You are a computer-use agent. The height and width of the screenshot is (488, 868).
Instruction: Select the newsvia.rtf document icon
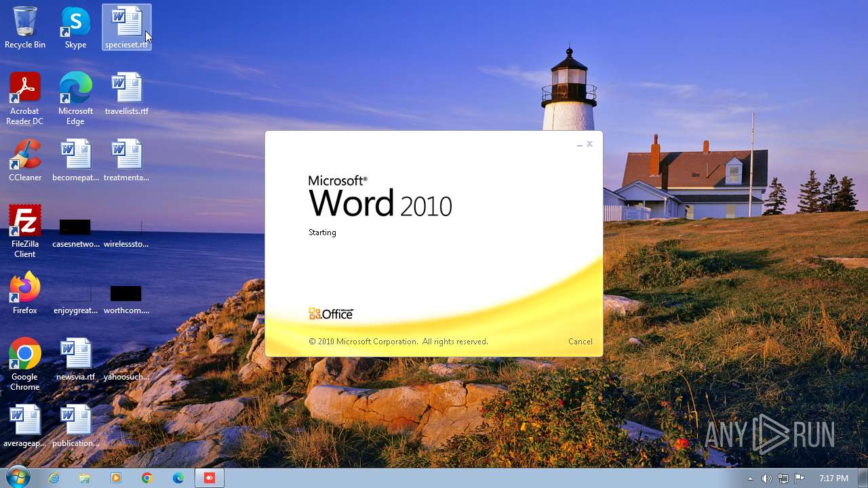(75, 359)
